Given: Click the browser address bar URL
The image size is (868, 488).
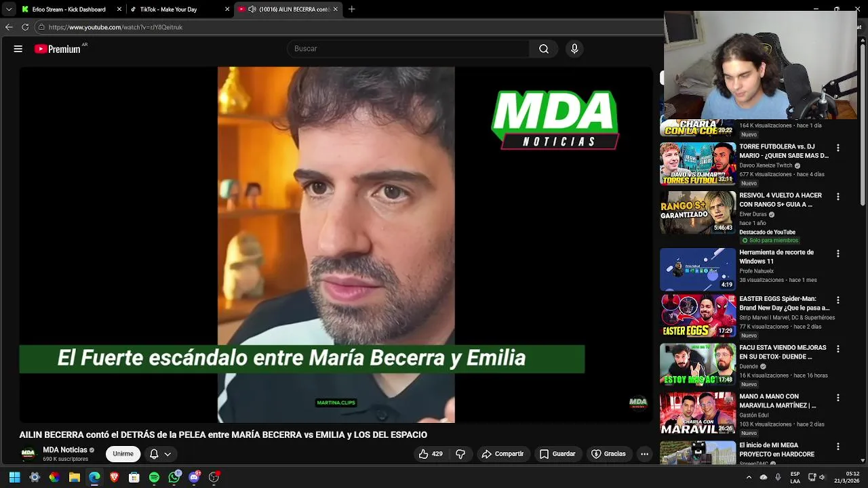Looking at the screenshot, I should 115,27.
